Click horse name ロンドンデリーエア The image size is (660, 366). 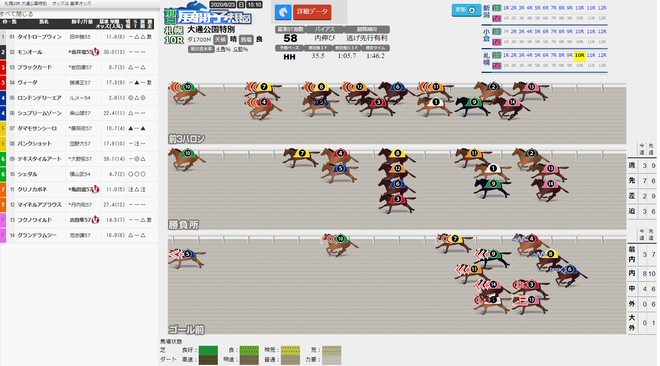[40, 98]
